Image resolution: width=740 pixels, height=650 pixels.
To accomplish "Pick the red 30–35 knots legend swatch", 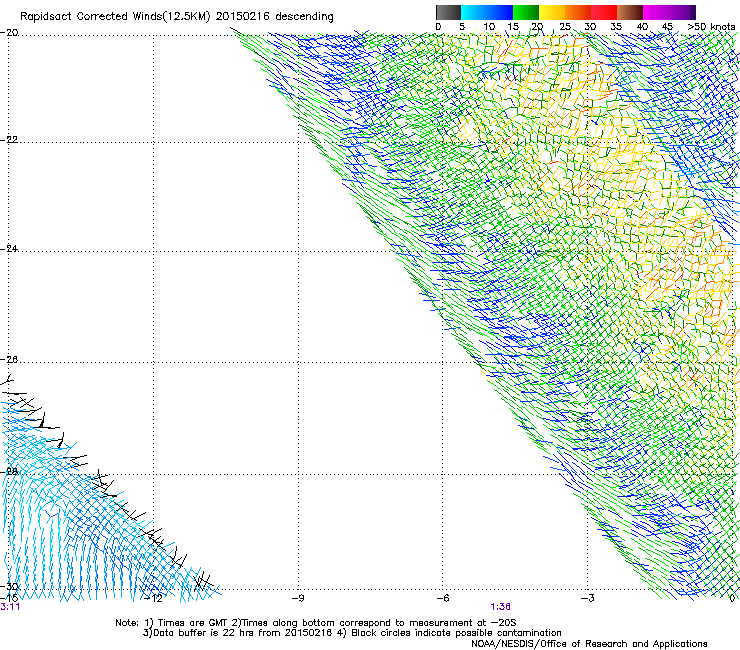I will [x=604, y=12].
